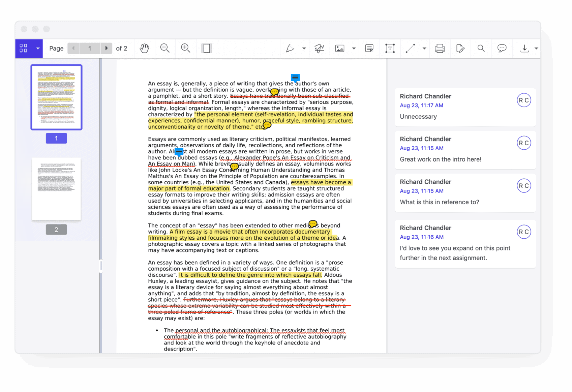Select the 'What is this in reference to?' comment

pos(465,193)
